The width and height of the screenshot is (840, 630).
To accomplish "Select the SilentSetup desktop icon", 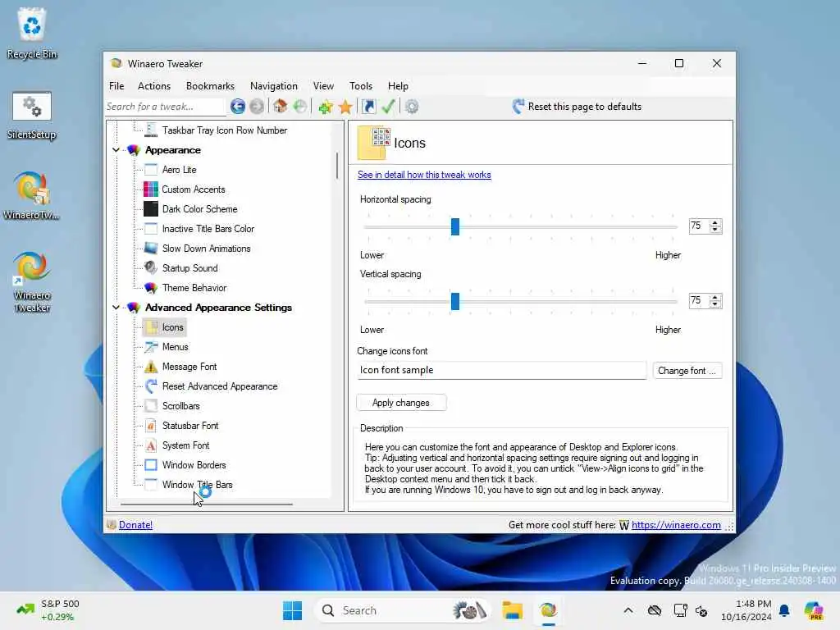I will click(32, 115).
